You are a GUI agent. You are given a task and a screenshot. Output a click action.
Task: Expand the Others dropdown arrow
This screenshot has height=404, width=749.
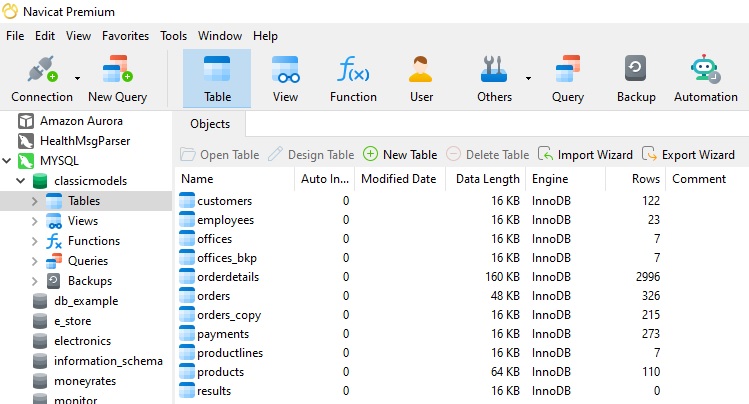pyautogui.click(x=528, y=78)
